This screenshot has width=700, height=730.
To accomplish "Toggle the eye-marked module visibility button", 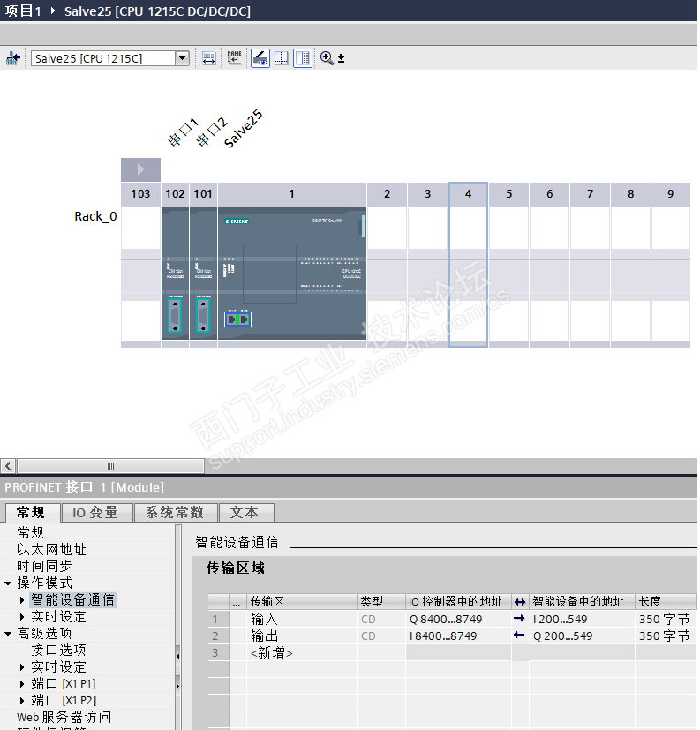I will [260, 58].
